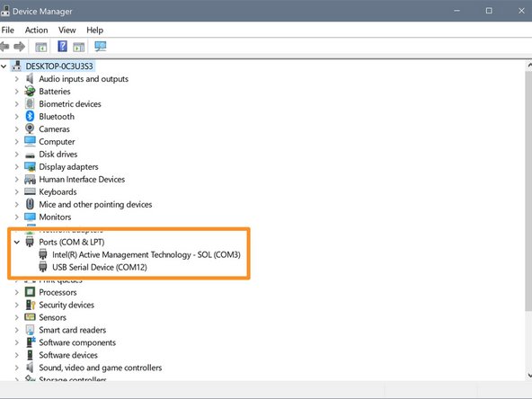Screen dimensions: 532x399
Task: Select Intel(R) Active Management Technology - SOL (COM3)
Action: coord(146,254)
